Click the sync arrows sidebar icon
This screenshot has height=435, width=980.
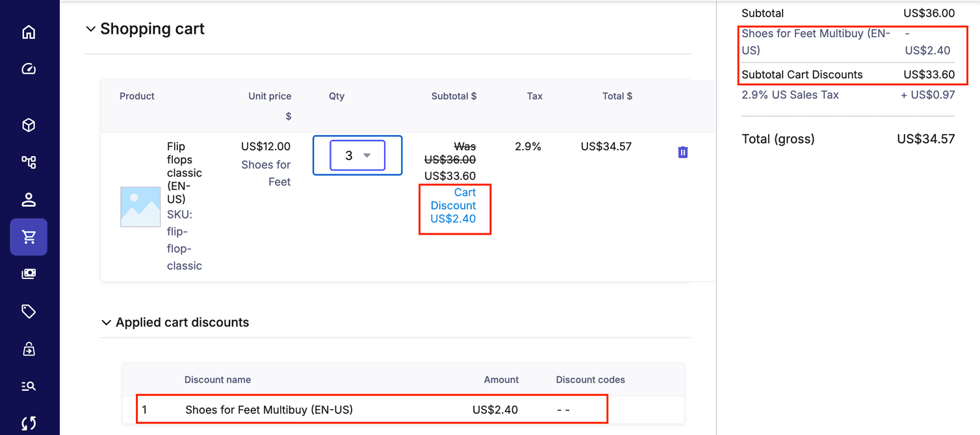coord(29,423)
